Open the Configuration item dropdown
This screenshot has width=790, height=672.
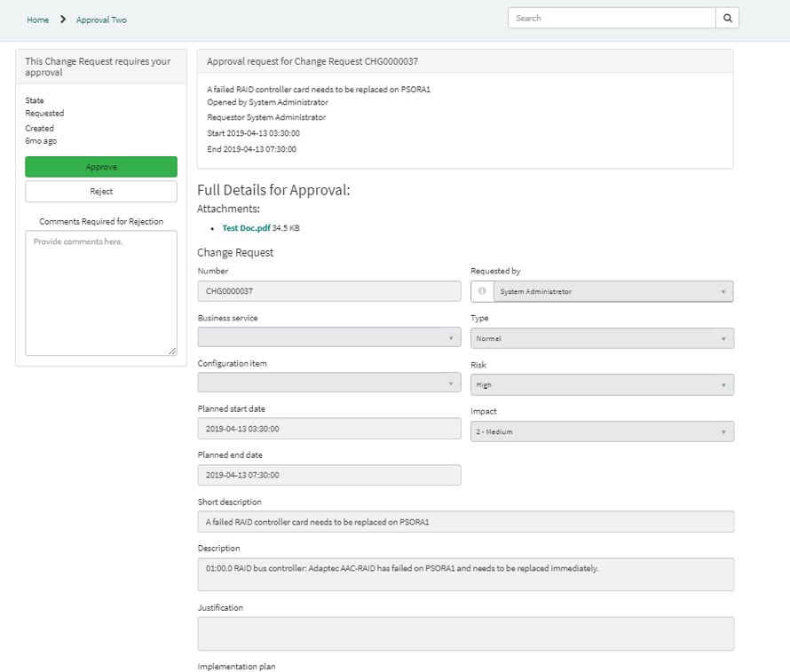point(329,383)
